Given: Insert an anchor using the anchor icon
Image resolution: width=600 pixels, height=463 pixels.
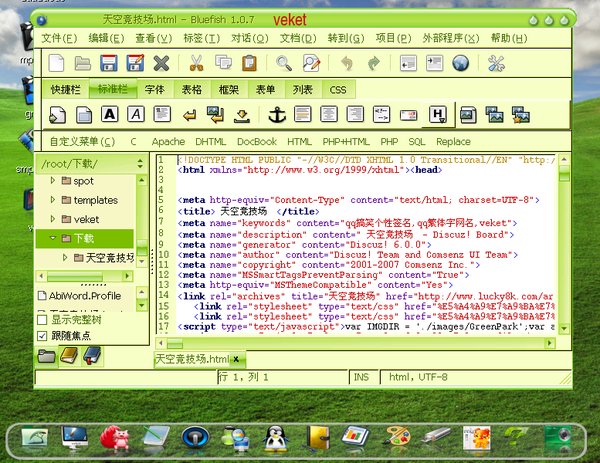Looking at the screenshot, I should tap(279, 115).
